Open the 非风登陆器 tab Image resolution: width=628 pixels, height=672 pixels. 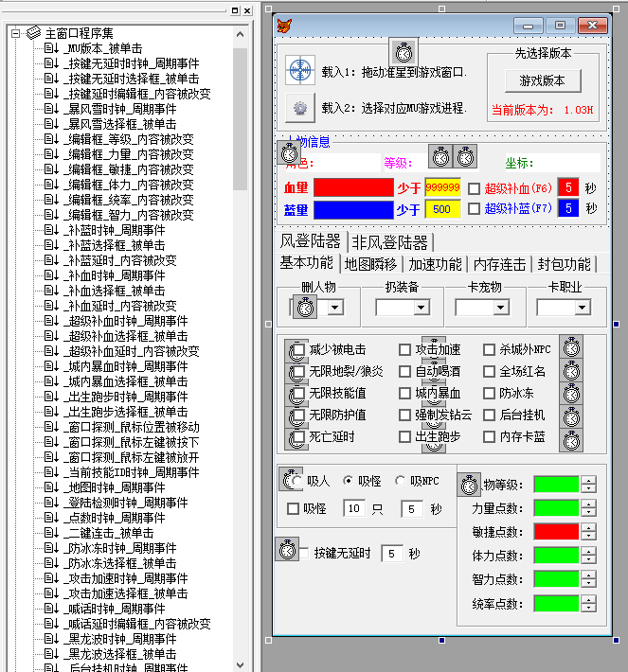(390, 241)
